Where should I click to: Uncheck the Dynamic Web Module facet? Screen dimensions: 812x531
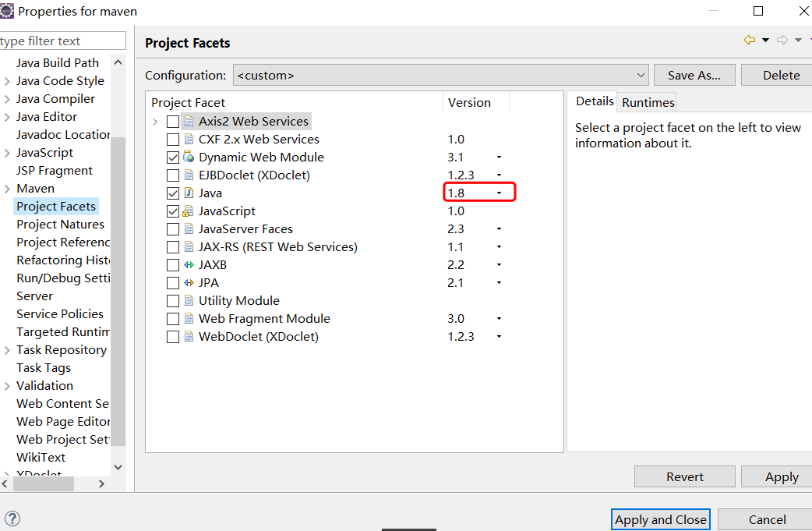[x=173, y=158]
